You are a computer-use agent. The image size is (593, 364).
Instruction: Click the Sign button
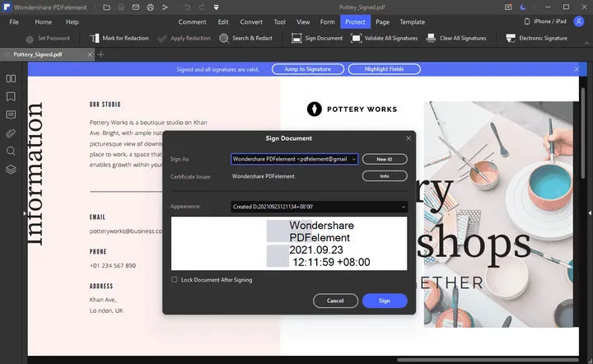385,301
